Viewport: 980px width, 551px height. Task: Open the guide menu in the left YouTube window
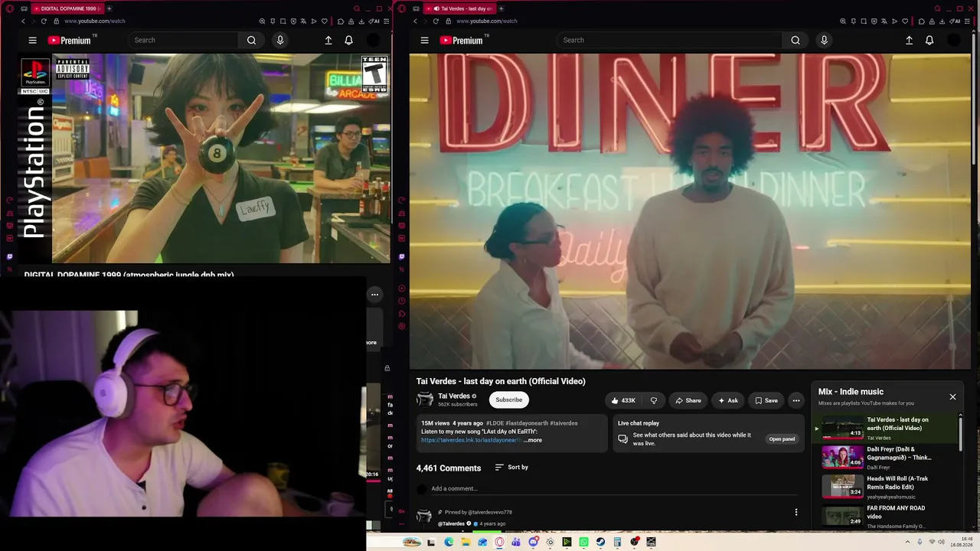(x=32, y=41)
